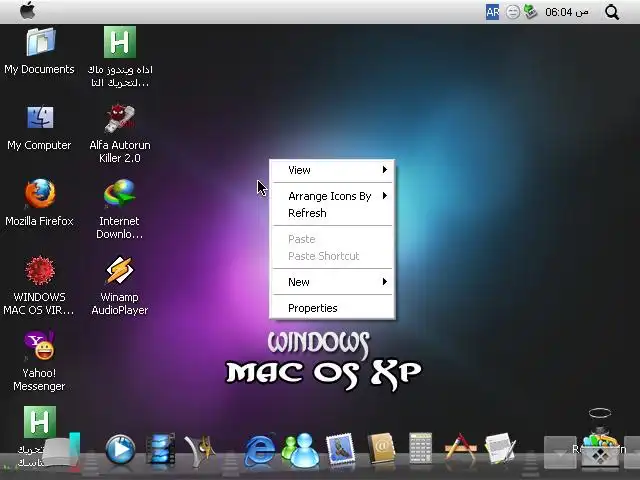The width and height of the screenshot is (640, 480).
Task: Open the magnifier search icon
Action: pos(611,12)
